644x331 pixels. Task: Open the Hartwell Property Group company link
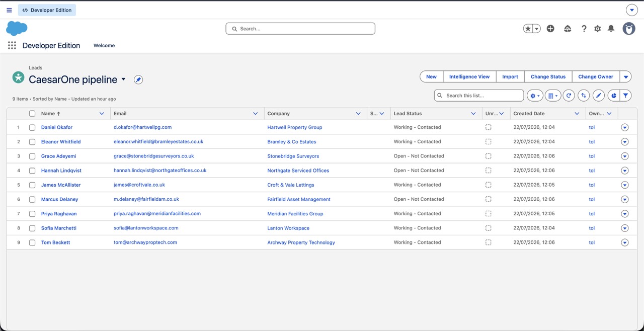click(295, 127)
